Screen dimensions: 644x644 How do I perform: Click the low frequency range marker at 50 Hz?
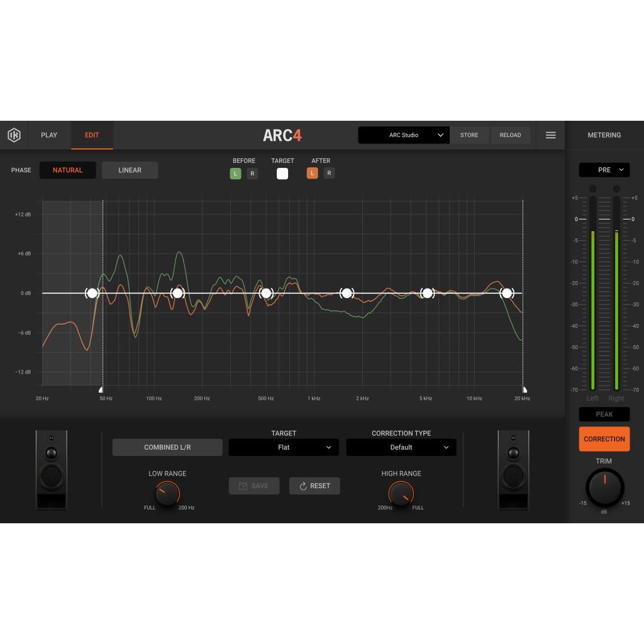coord(102,390)
